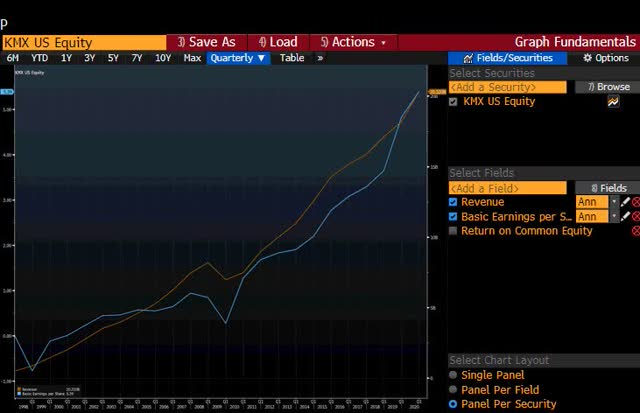The image size is (640, 413).
Task: Click the Save As button
Action: (207, 42)
